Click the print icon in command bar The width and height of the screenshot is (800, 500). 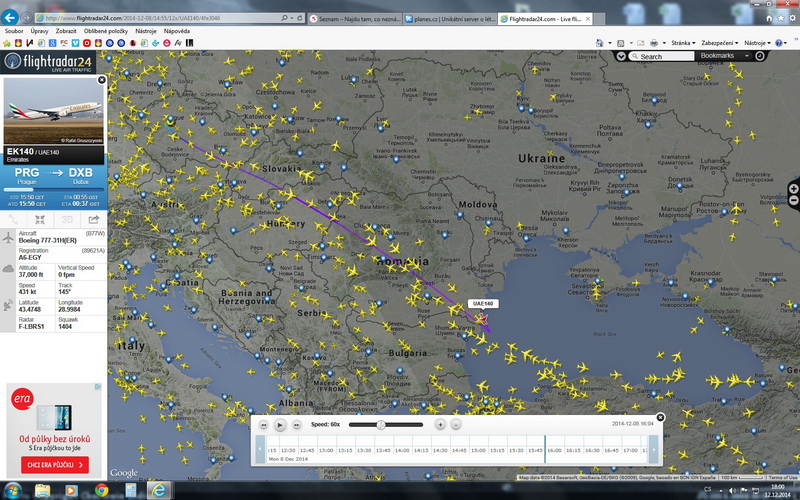[654, 43]
